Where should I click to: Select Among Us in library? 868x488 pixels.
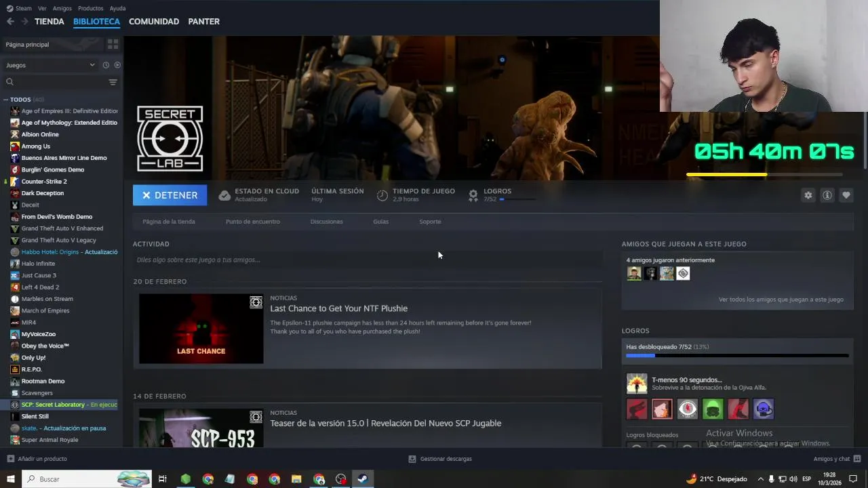35,146
